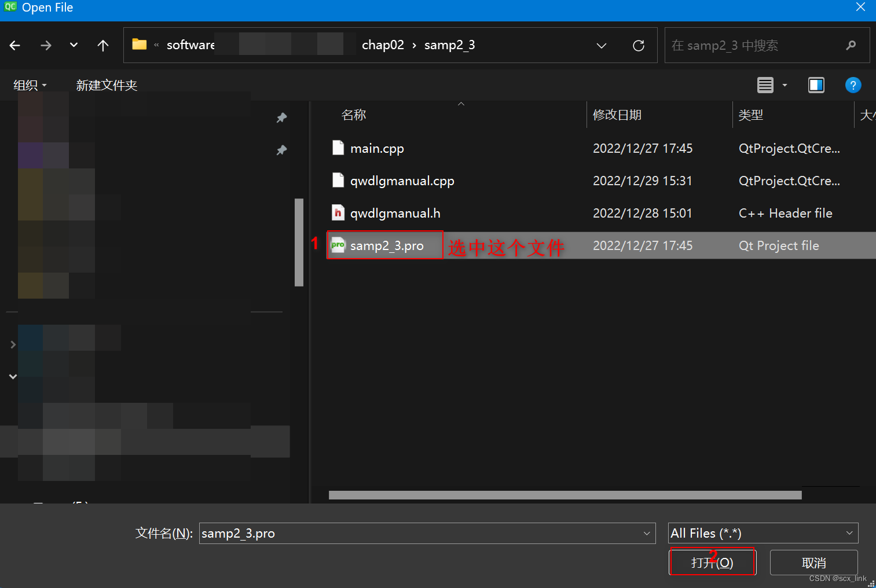Toggle the preview pane
This screenshot has height=588, width=876.
[816, 85]
